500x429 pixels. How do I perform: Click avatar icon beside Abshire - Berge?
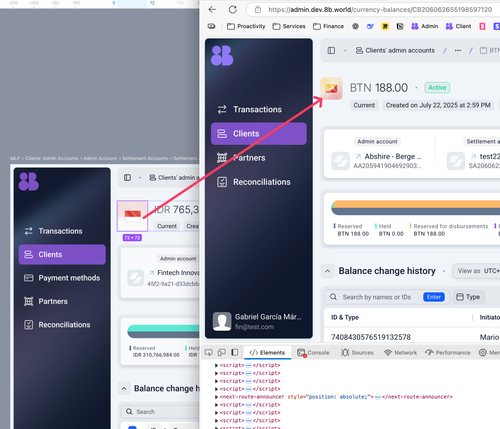click(x=340, y=161)
